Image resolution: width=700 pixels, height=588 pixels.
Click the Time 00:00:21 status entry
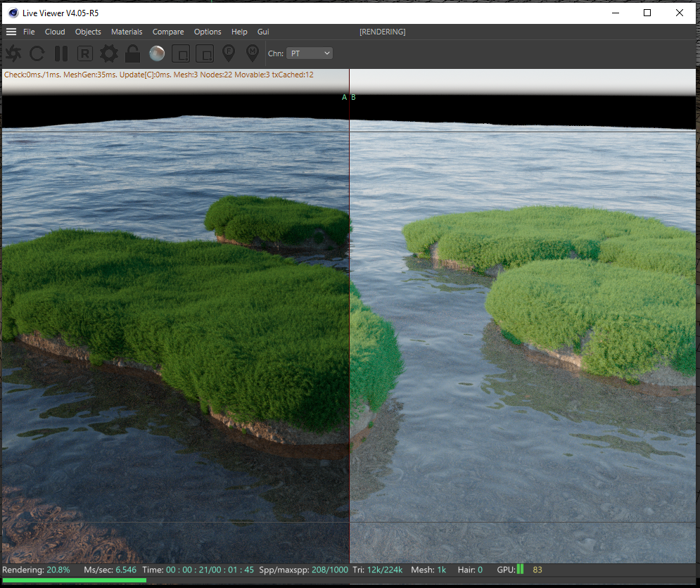pyautogui.click(x=198, y=570)
